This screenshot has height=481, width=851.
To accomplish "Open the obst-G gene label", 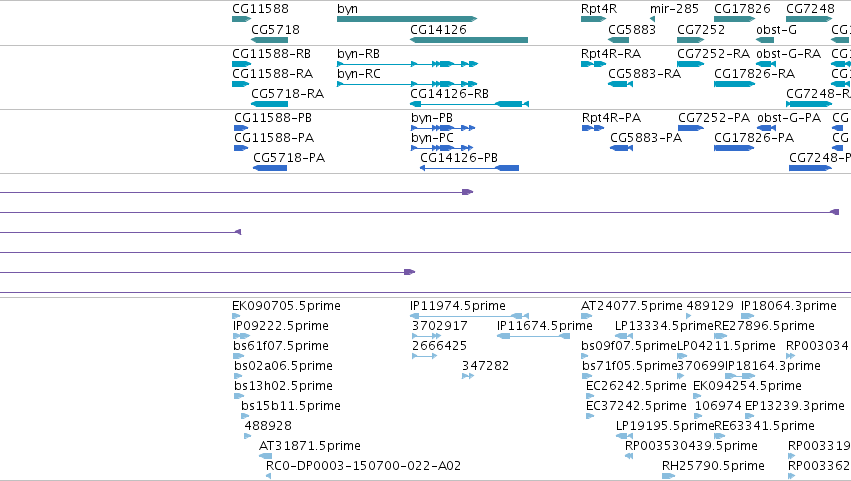I will point(776,29).
